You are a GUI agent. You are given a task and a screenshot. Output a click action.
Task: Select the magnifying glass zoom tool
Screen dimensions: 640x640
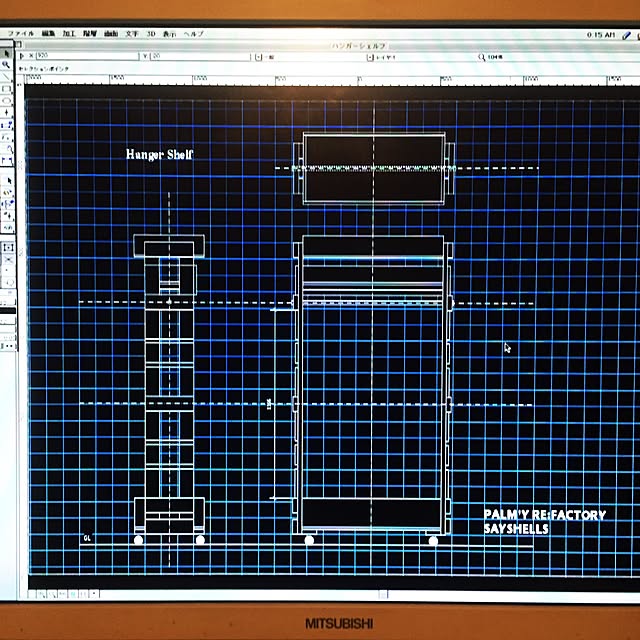[6, 65]
